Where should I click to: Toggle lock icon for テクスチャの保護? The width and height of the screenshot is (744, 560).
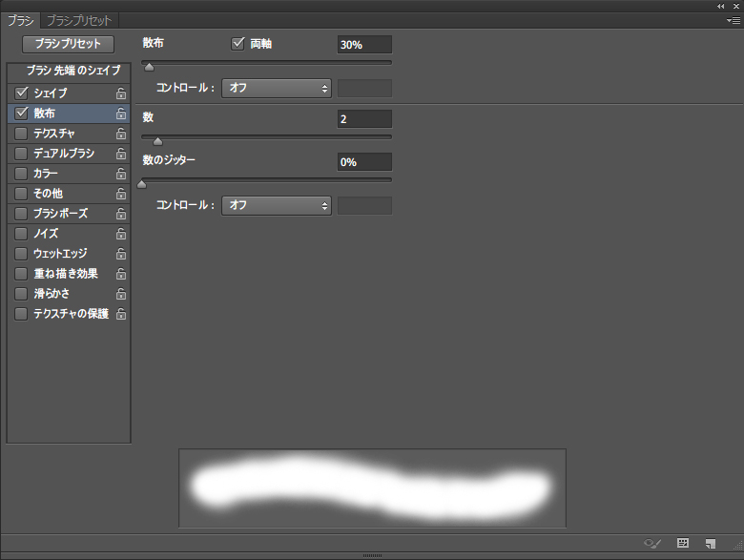[121, 314]
